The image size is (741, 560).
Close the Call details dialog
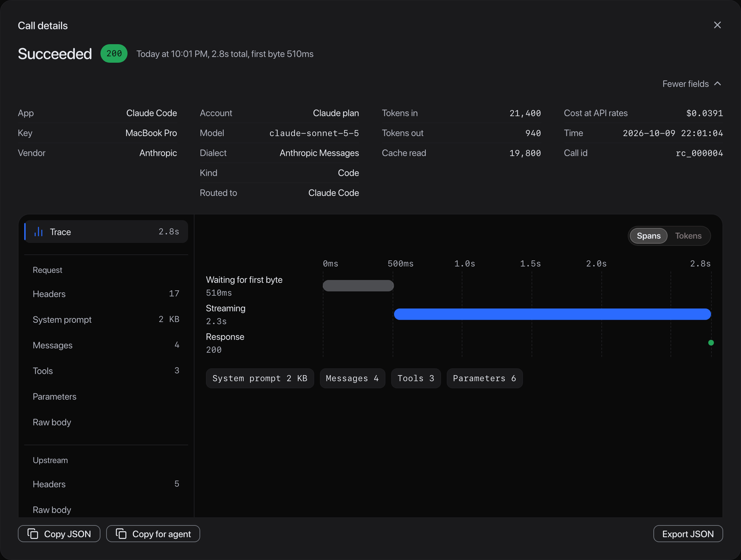click(x=717, y=25)
